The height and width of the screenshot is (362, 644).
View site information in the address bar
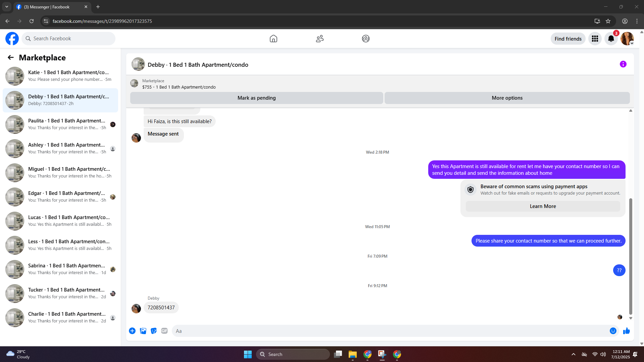point(46,21)
